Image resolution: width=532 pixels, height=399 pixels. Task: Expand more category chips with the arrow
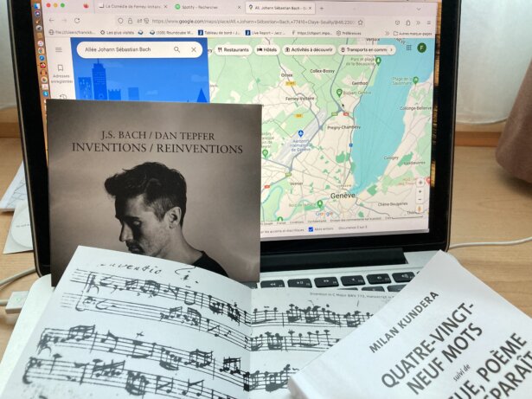click(x=391, y=49)
